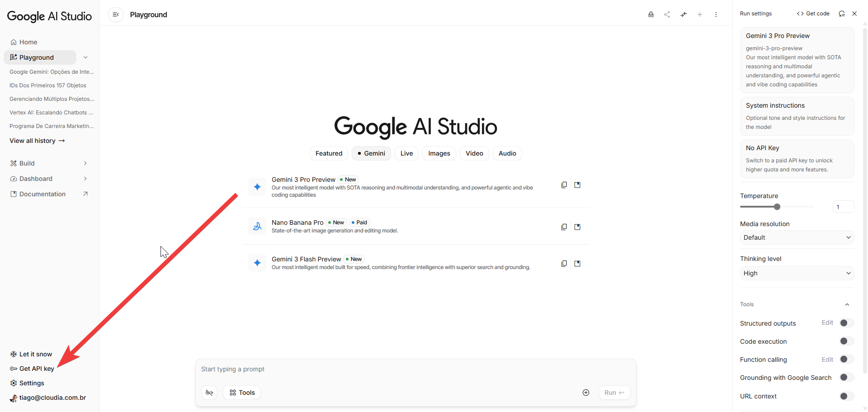Viewport: 868px width, 412px height.
Task: Click the incognito temporary chat icon
Action: pyautogui.click(x=651, y=14)
